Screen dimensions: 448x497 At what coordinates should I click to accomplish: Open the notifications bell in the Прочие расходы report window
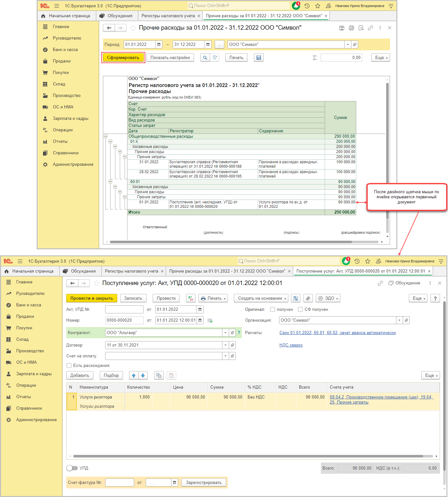coord(296,6)
